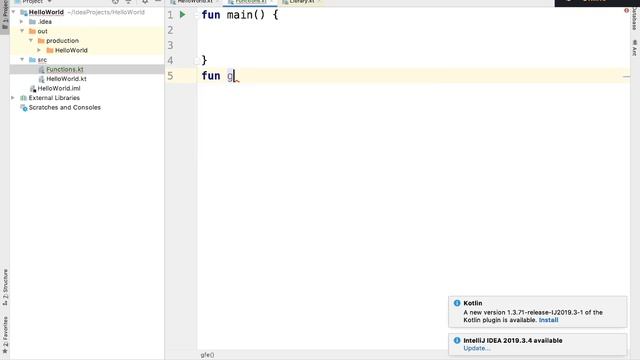Click the HelloWorld.iml file icon
Viewport: 640px width, 360px height.
click(x=33, y=89)
